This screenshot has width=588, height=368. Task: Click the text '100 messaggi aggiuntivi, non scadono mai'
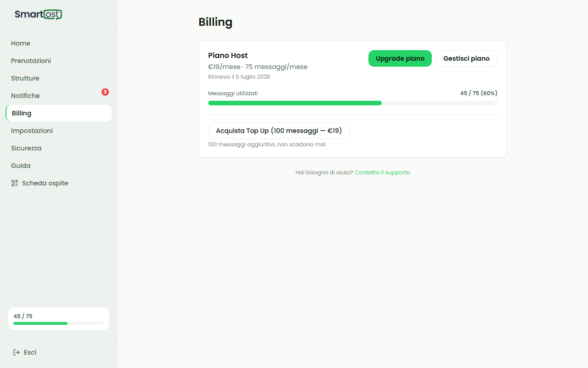coord(267,144)
